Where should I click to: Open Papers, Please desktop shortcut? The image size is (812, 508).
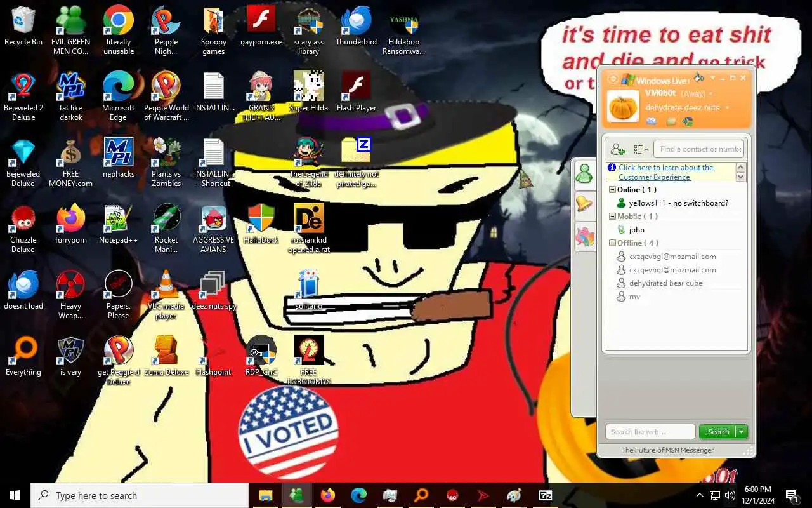point(119,295)
